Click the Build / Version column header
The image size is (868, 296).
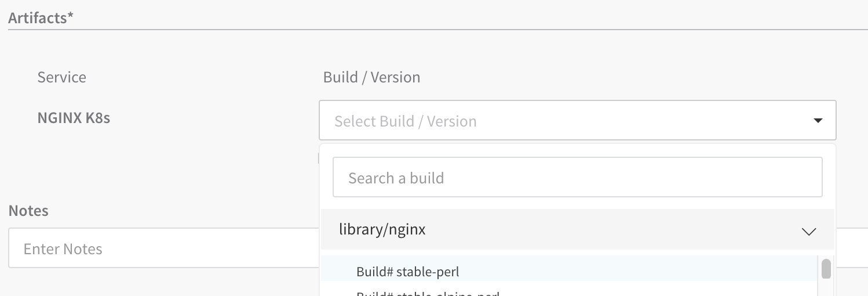coord(371,77)
